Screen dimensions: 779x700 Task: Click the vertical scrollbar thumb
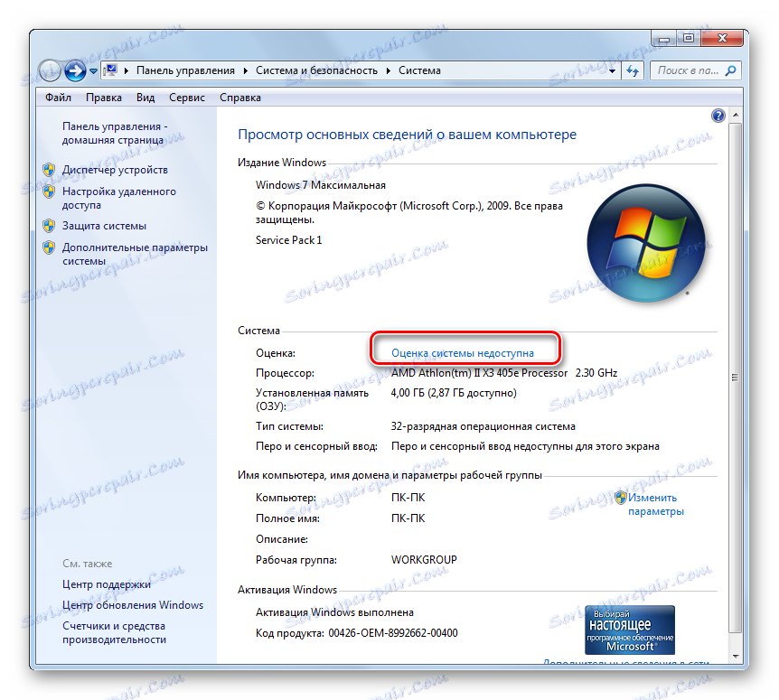coord(736,378)
